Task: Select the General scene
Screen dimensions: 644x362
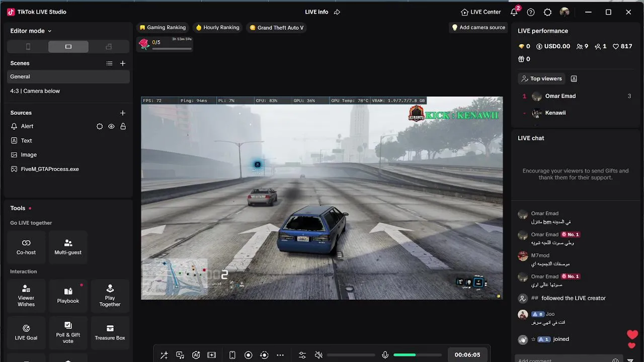Action: coord(68,76)
